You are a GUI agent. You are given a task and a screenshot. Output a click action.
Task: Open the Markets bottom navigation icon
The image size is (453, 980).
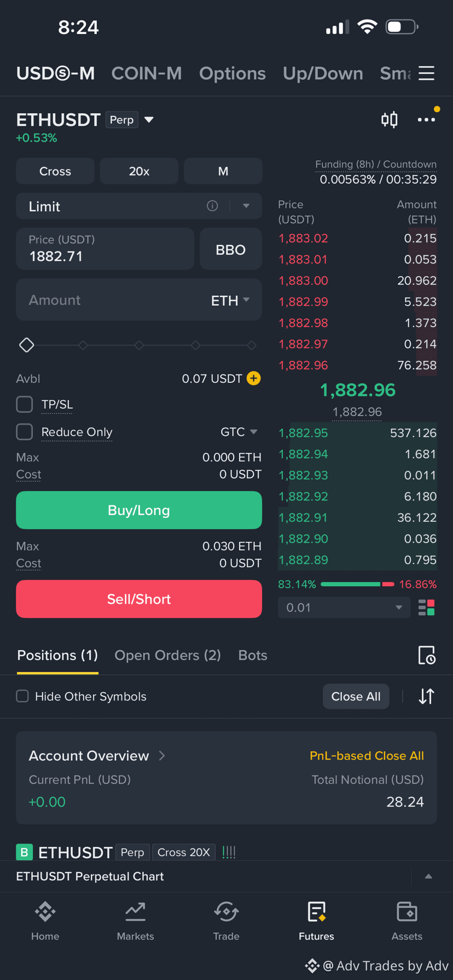point(135,921)
